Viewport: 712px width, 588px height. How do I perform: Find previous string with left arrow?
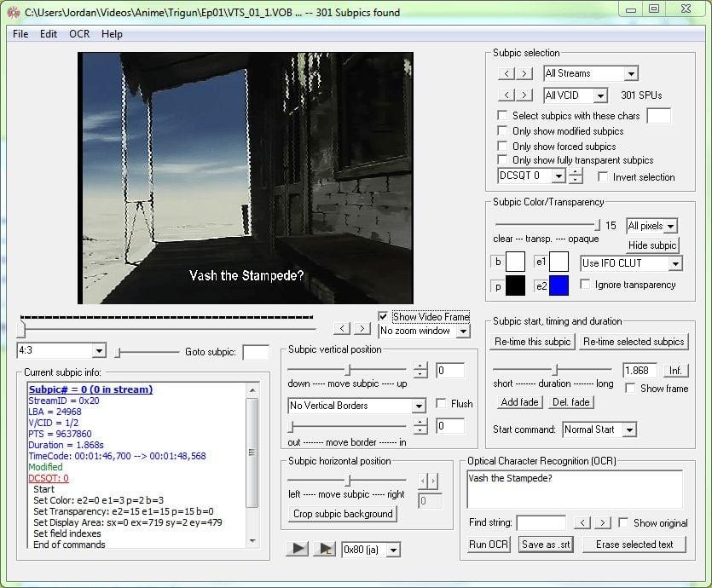pyautogui.click(x=582, y=522)
